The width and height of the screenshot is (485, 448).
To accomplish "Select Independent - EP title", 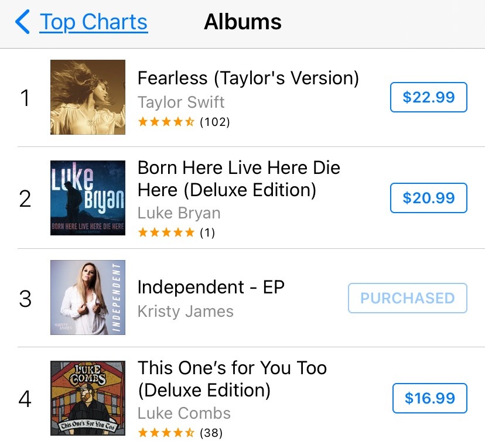I will [x=211, y=287].
